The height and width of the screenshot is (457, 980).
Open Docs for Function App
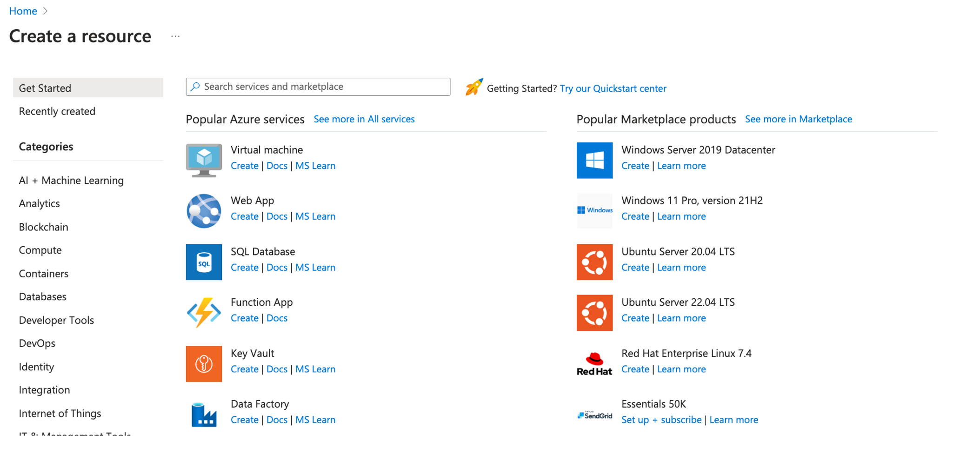coord(277,318)
